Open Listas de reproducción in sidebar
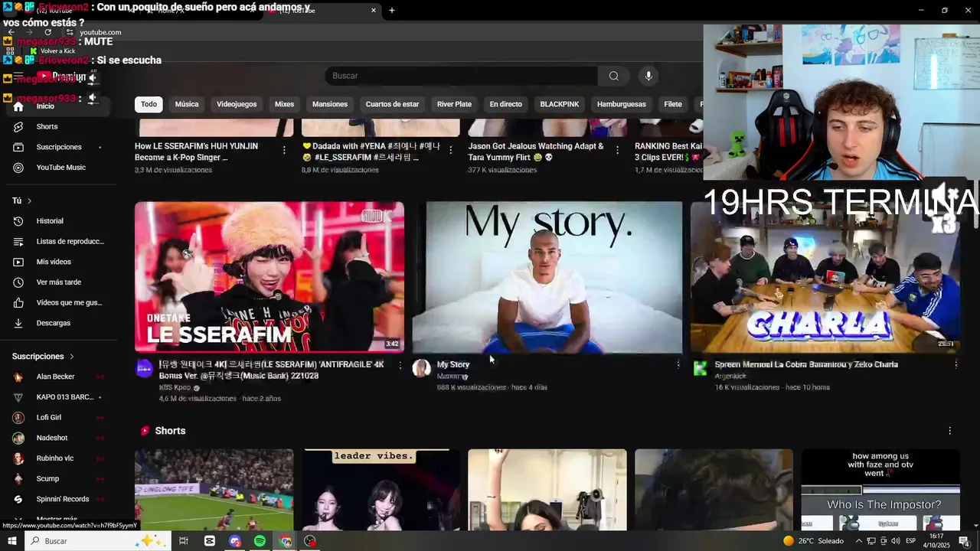Viewport: 980px width, 551px height. point(60,242)
